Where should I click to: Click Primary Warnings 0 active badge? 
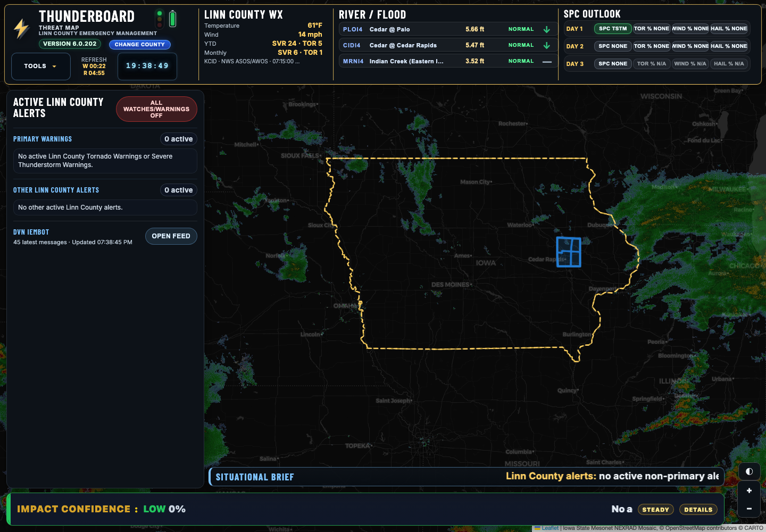click(179, 139)
